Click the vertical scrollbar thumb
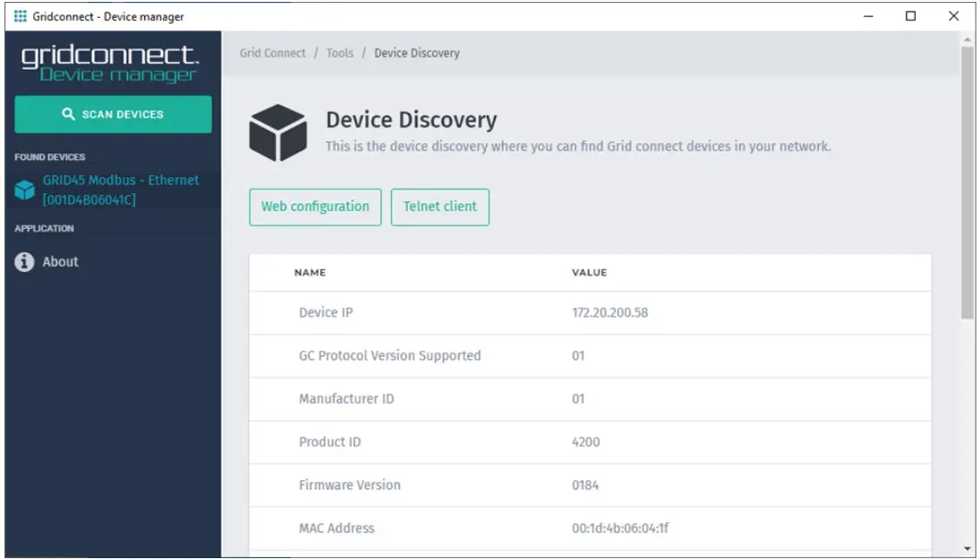Screen dimensions: 980x560 click(967, 184)
